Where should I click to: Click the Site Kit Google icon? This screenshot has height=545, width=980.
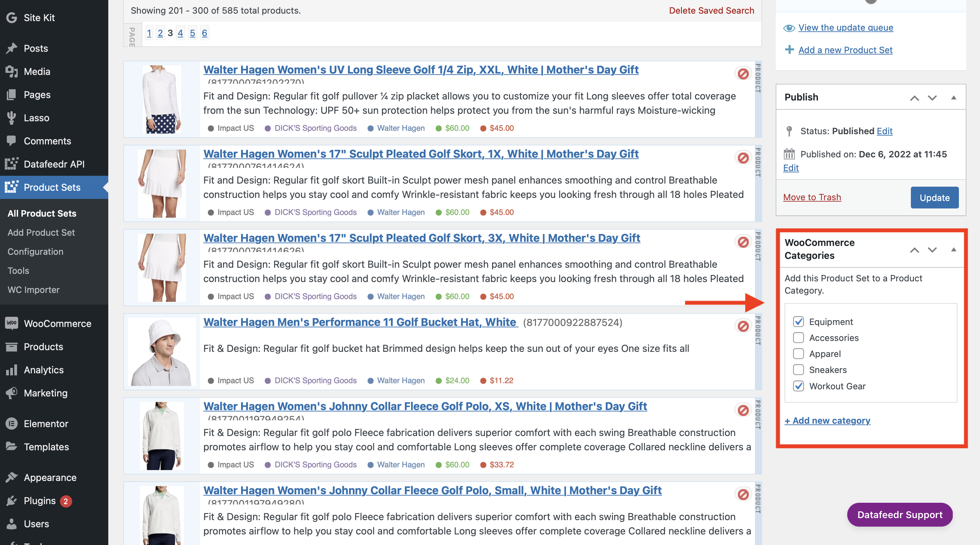click(x=12, y=17)
